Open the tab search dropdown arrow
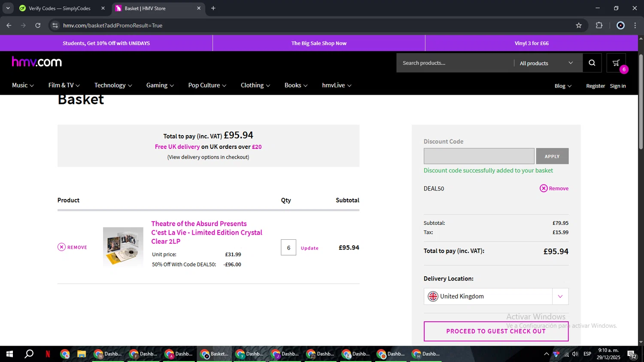 pos(8,8)
